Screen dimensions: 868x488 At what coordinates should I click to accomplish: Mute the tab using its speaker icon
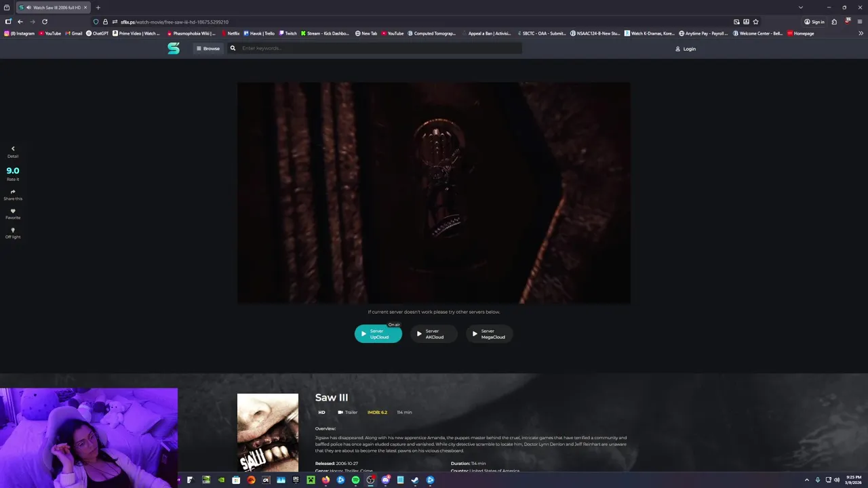point(28,7)
